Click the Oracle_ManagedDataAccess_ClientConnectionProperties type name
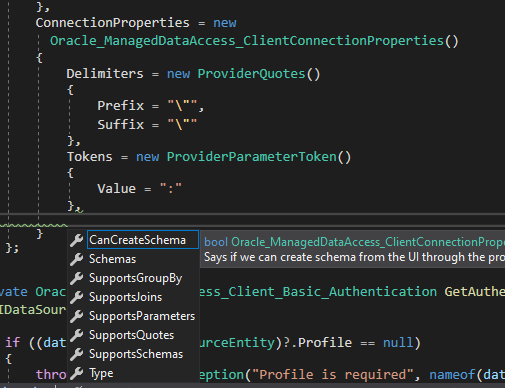 247,41
